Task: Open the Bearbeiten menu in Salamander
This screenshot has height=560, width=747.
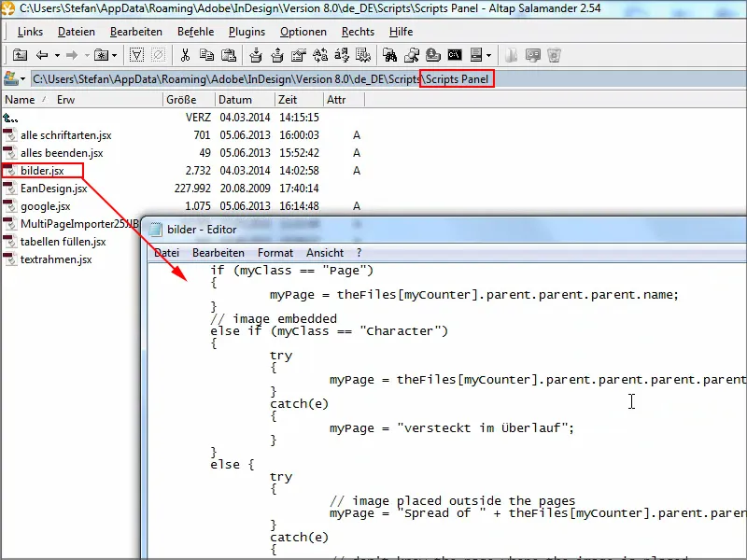Action: [135, 32]
